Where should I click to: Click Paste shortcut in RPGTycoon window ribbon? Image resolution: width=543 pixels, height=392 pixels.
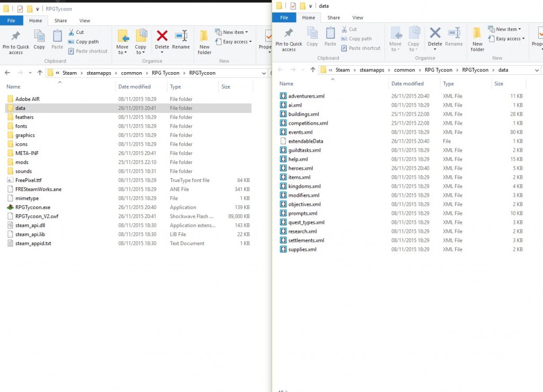87,51
